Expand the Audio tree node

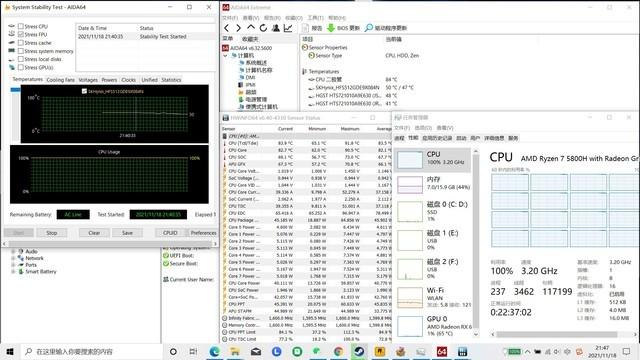[13, 251]
